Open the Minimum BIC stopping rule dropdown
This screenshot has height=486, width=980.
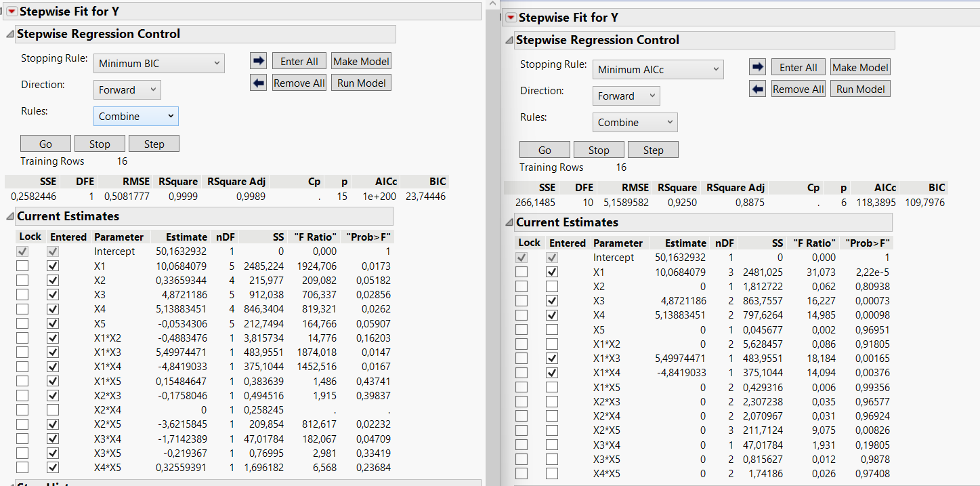158,64
